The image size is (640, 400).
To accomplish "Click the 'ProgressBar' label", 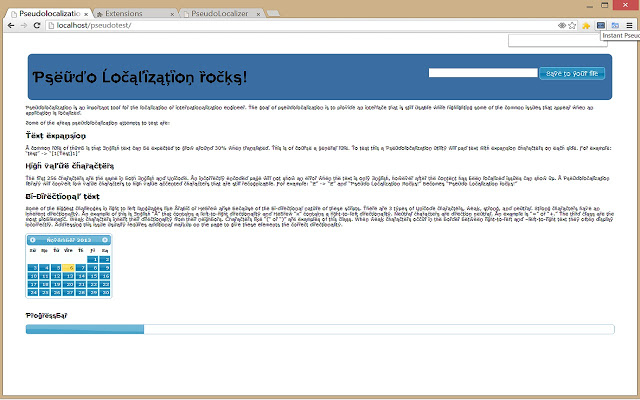I will point(46,316).
